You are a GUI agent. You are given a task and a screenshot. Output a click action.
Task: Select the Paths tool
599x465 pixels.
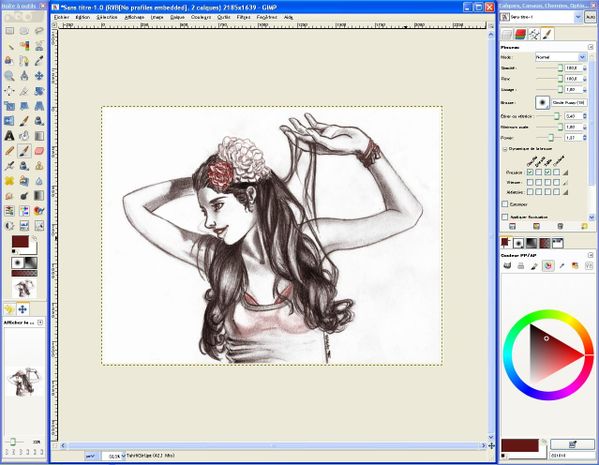pos(24,61)
